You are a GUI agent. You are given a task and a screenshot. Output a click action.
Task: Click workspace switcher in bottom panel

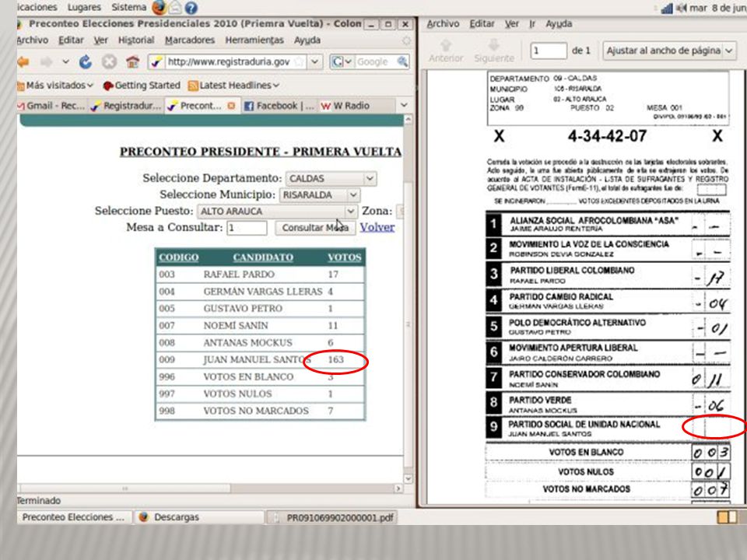pos(727,517)
